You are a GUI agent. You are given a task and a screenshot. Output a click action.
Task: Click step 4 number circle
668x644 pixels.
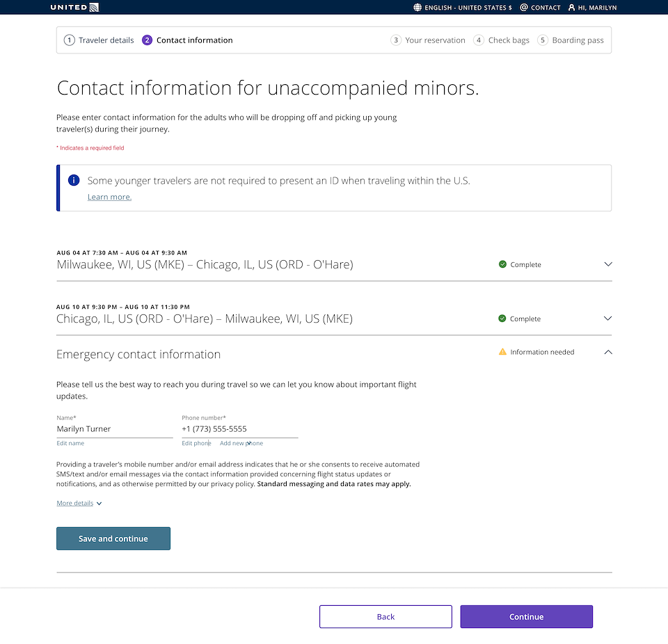479,40
